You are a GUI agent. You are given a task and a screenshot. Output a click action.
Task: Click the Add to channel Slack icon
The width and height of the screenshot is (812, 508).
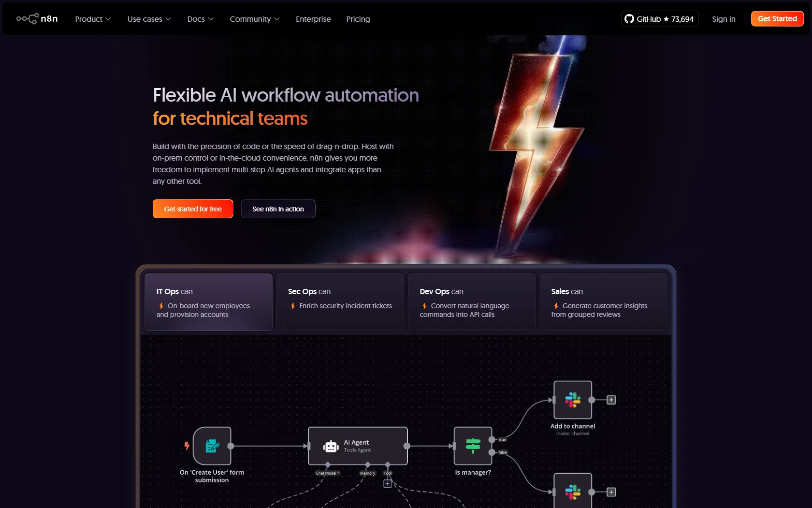click(573, 400)
